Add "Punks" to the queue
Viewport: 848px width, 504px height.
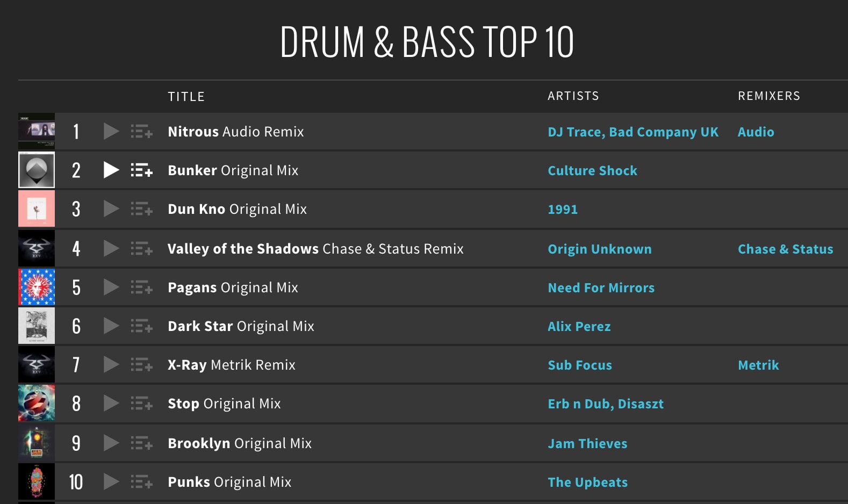coord(141,481)
